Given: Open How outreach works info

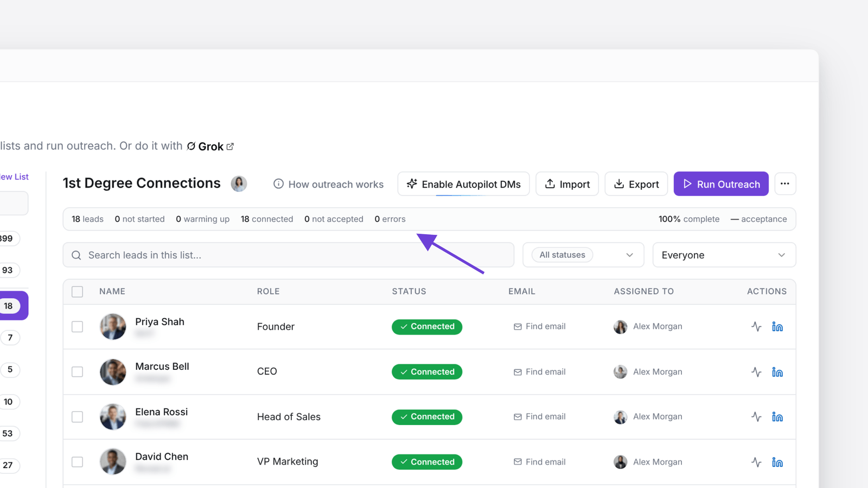Looking at the screenshot, I should 328,184.
